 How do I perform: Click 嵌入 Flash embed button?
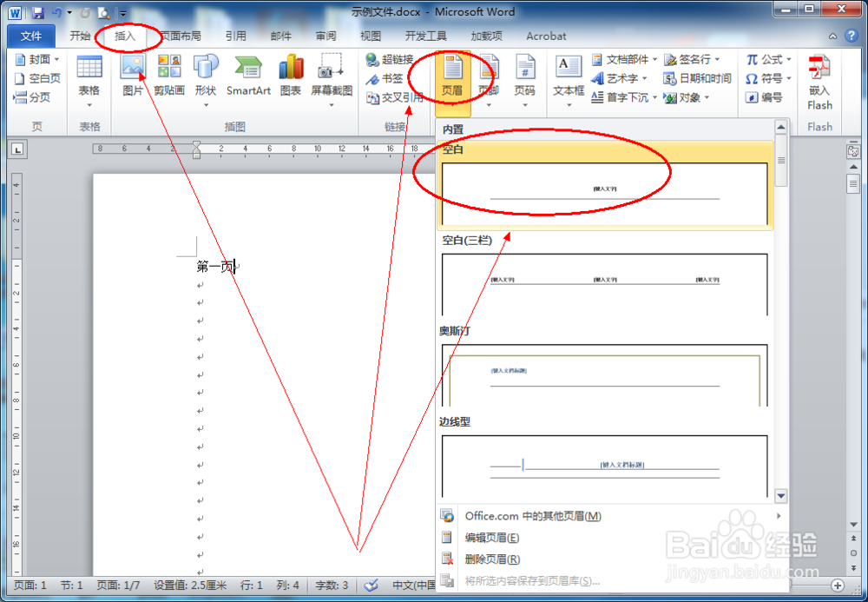(819, 82)
